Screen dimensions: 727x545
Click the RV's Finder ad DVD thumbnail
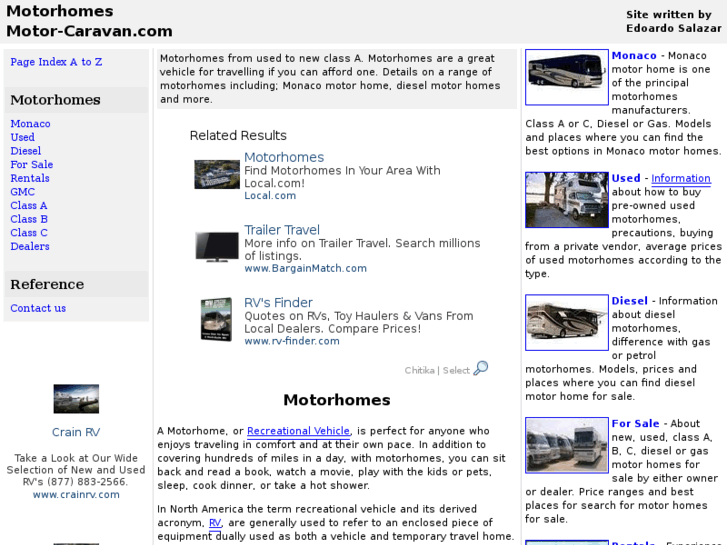coord(216,320)
